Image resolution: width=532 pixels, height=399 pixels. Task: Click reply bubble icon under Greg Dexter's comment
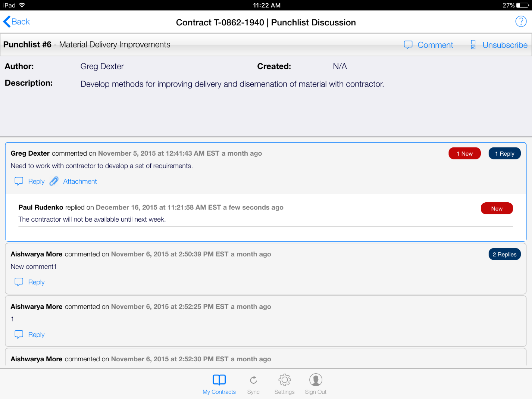[x=19, y=181]
